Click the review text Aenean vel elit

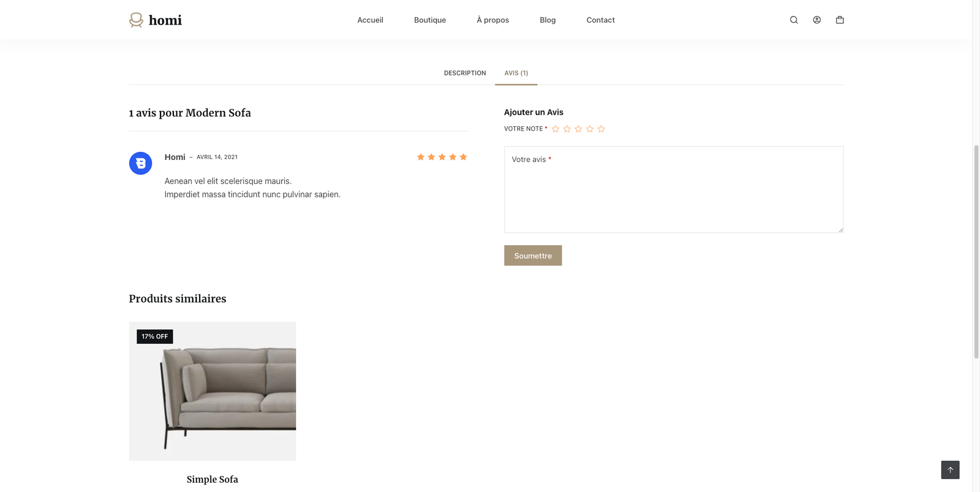[x=228, y=181]
